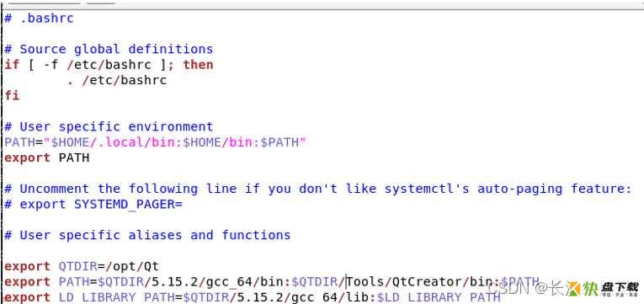Click the PATH="$HOME/.local/bin..." assignment line
The image size is (644, 304).
click(155, 142)
